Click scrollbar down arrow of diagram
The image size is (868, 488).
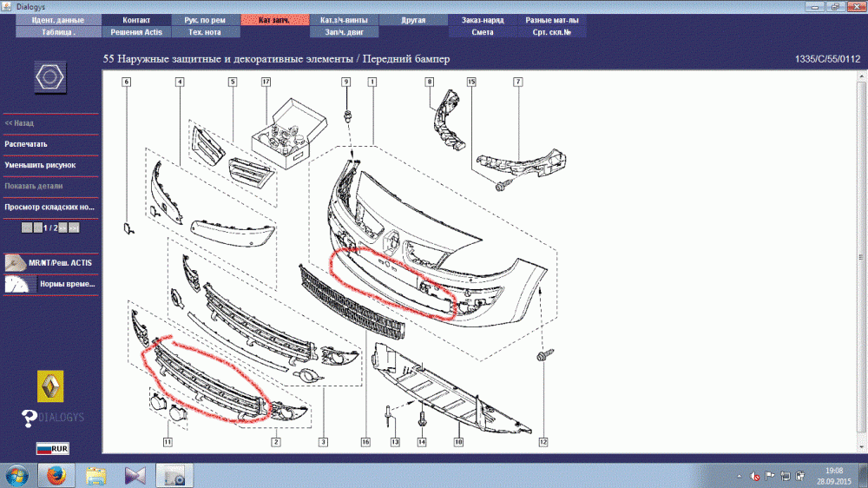[861, 447]
